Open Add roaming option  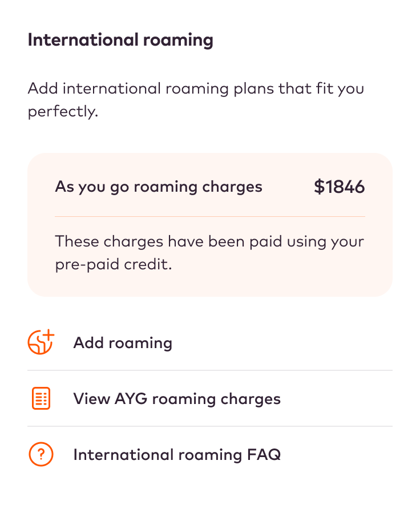tap(123, 343)
